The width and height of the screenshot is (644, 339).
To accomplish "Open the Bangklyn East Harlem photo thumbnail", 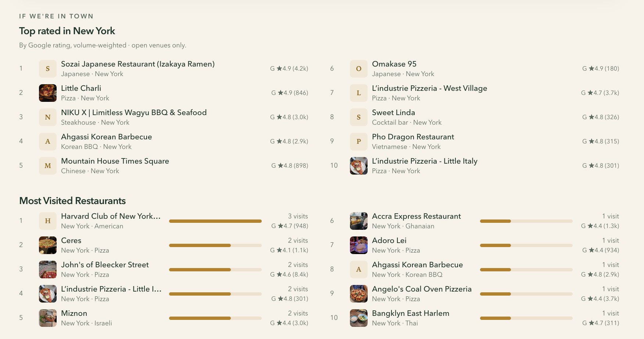I will pos(359,318).
